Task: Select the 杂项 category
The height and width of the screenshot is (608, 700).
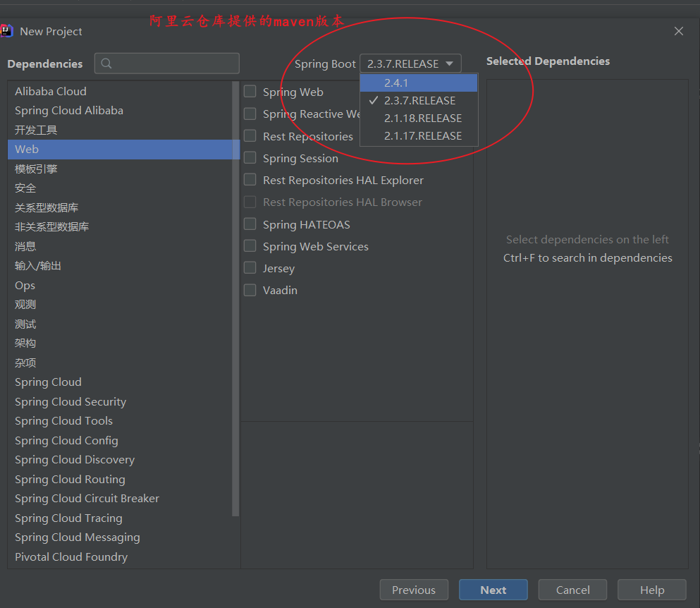Action: pyautogui.click(x=120, y=363)
